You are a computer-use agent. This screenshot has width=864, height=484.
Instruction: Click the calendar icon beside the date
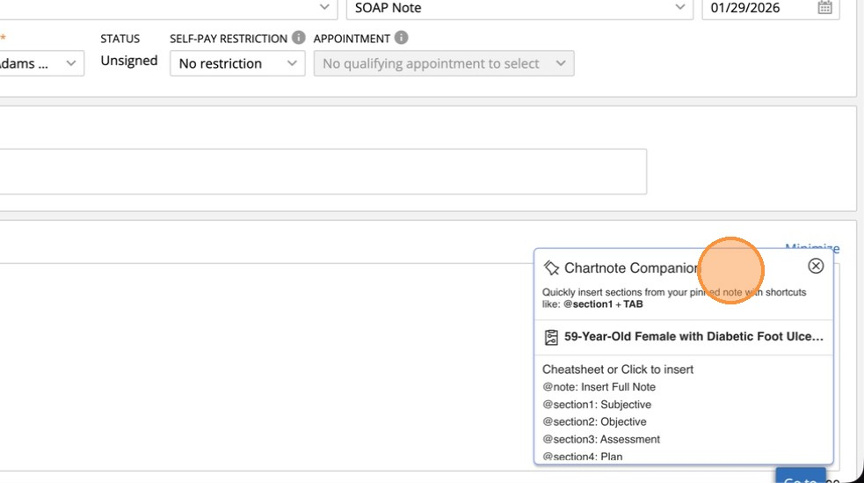pyautogui.click(x=825, y=8)
